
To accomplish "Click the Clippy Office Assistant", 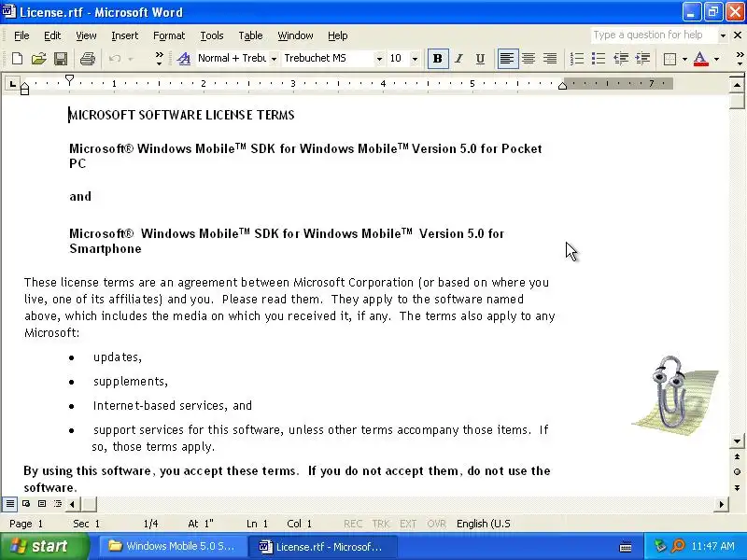I will click(x=673, y=394).
